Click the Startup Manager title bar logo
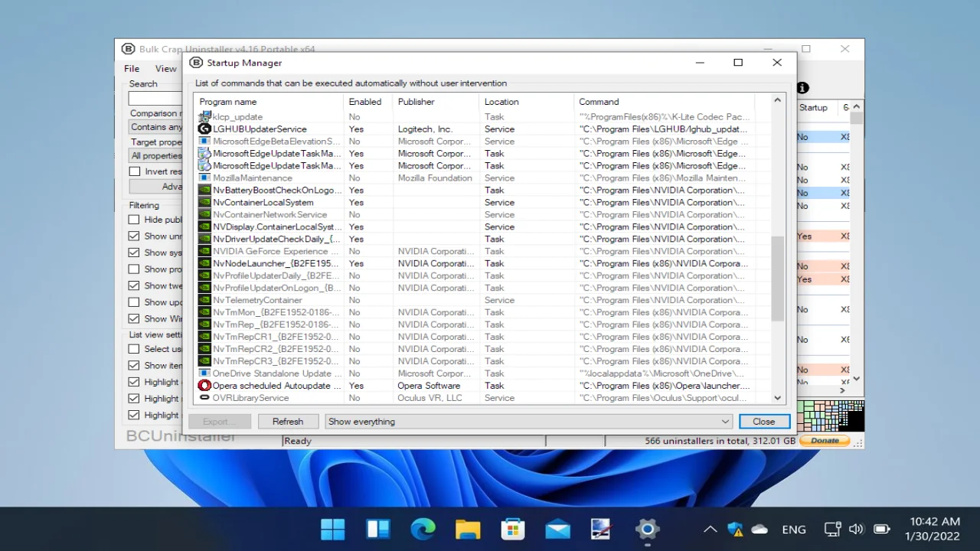This screenshot has width=980, height=551. coord(196,63)
